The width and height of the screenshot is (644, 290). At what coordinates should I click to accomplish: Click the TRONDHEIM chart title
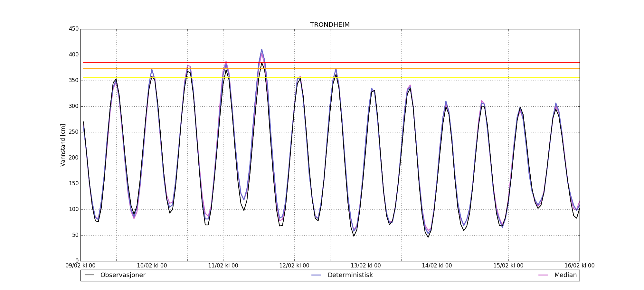click(x=330, y=25)
